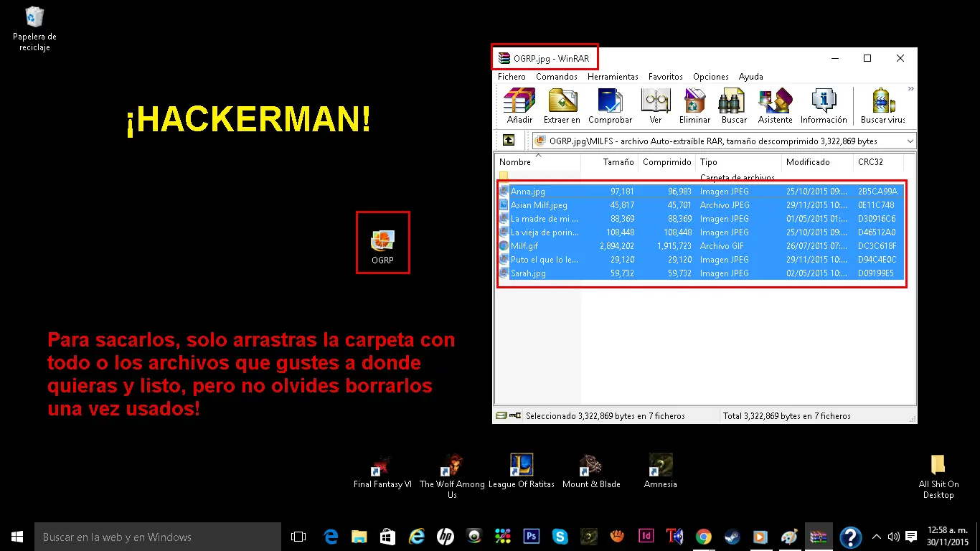Sort by the CRC32 column header
The height and width of the screenshot is (551, 980).
(x=880, y=162)
